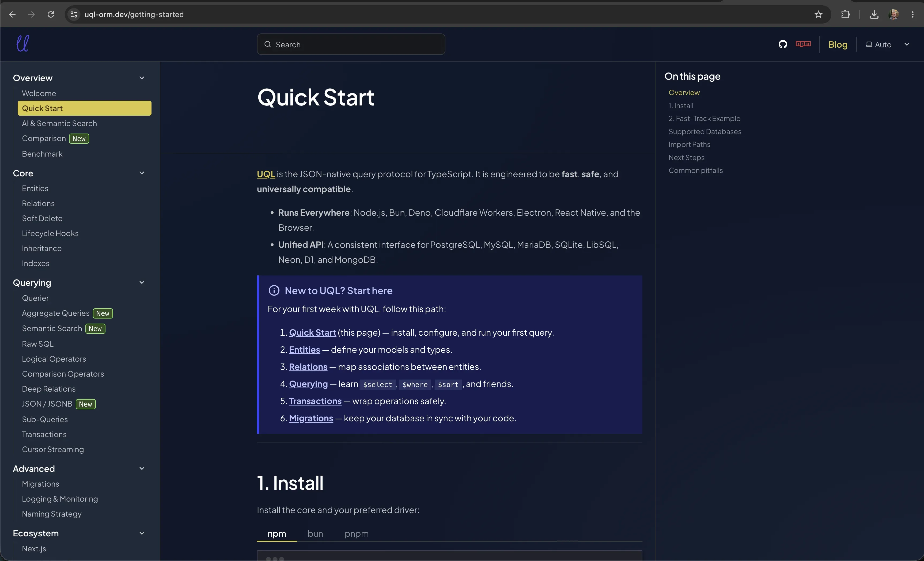Follow the Migrations link in callout list
The height and width of the screenshot is (561, 924).
point(311,418)
